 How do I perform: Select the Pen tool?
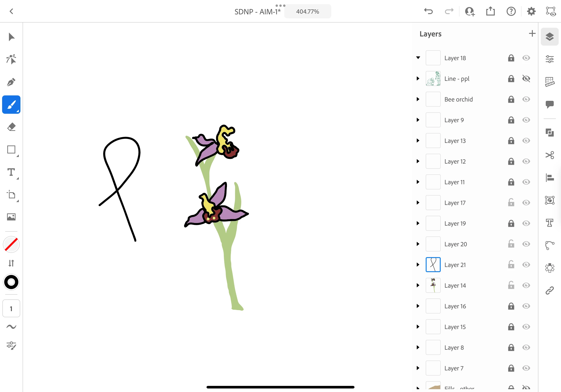click(x=11, y=82)
